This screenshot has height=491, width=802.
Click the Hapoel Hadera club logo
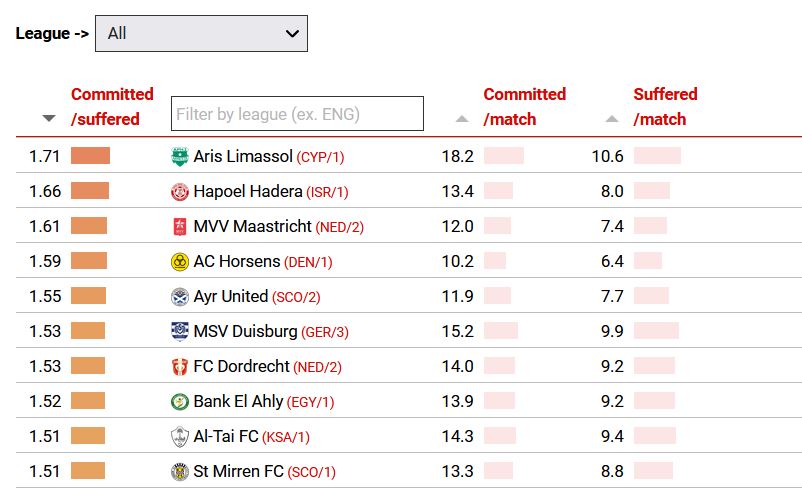click(x=180, y=192)
